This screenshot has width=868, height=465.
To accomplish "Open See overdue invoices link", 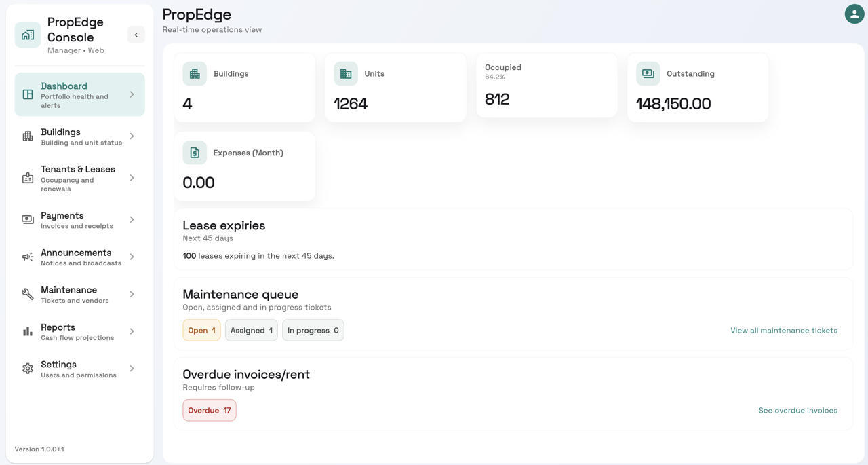I will pos(798,410).
